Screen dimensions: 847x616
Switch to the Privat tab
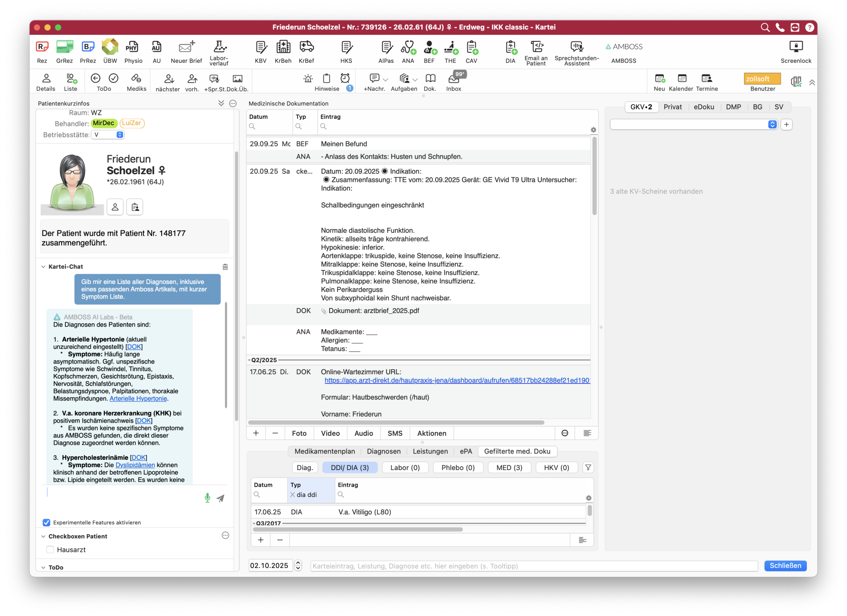click(x=672, y=107)
